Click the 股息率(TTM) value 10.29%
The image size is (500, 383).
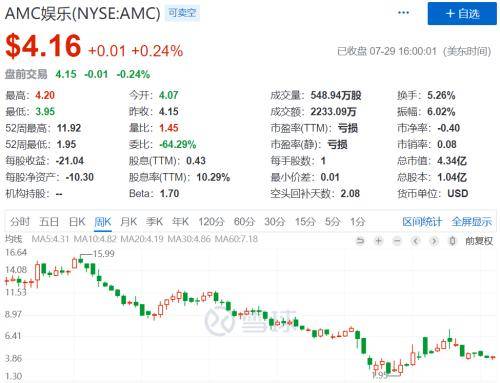(x=213, y=177)
